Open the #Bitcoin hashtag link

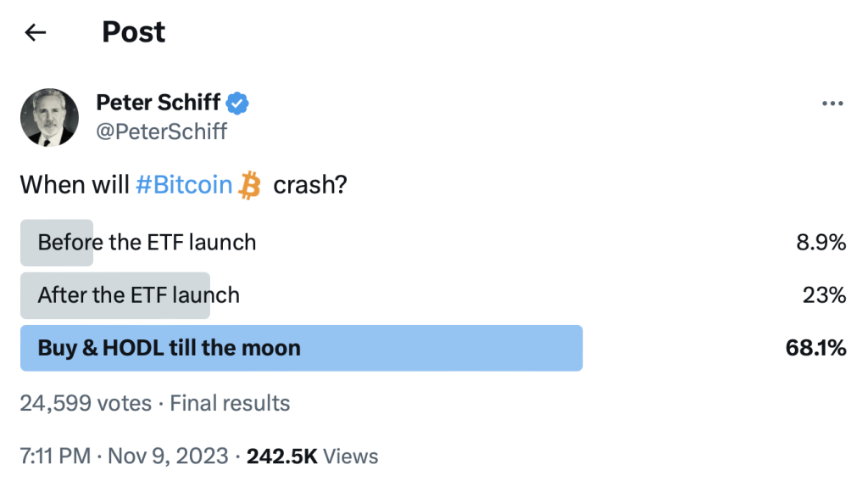coord(184,185)
